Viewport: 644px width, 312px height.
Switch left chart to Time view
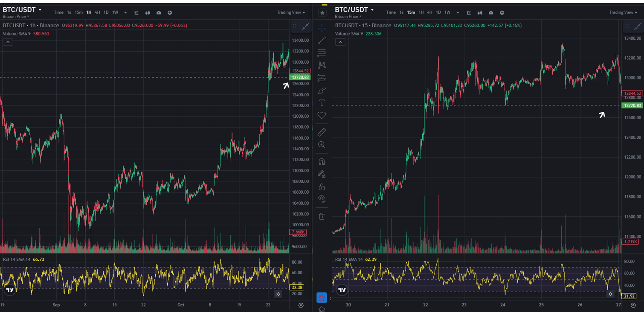(59, 12)
